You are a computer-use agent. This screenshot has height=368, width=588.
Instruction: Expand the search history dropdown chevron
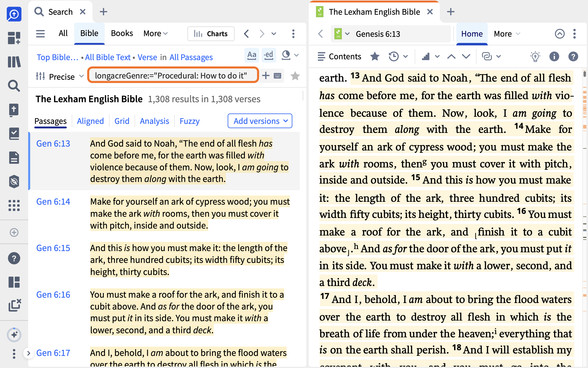click(x=274, y=34)
